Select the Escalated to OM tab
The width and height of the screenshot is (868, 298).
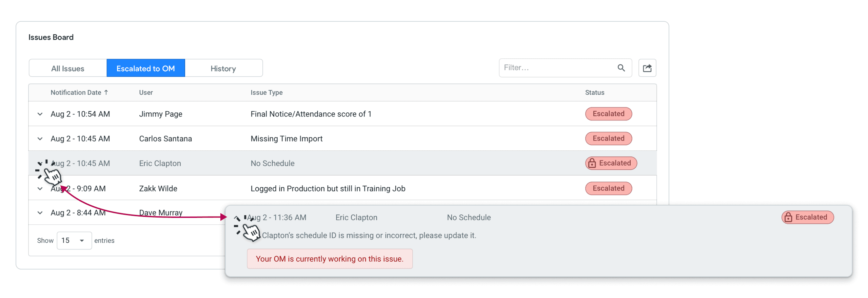tap(145, 68)
